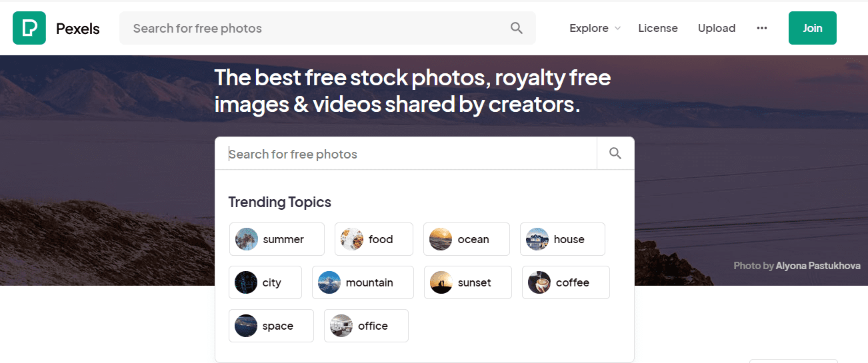Go to the Upload page

pos(717,28)
